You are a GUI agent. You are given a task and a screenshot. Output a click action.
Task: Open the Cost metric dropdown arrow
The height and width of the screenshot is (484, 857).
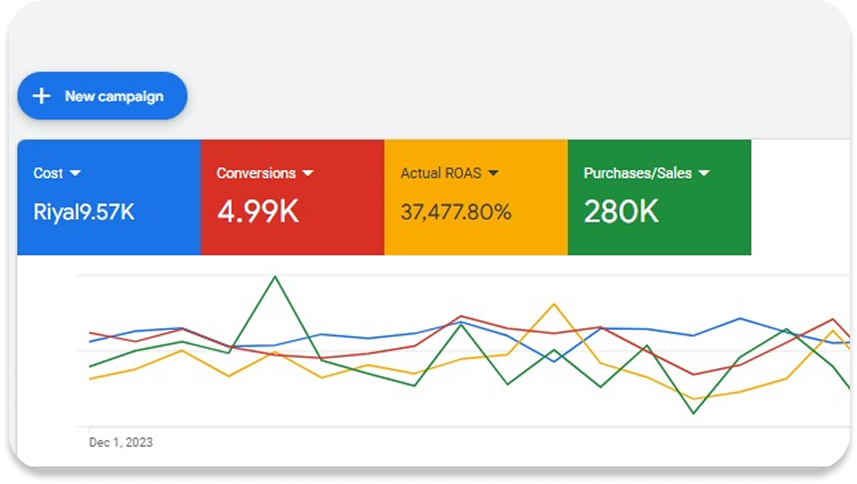(x=76, y=173)
